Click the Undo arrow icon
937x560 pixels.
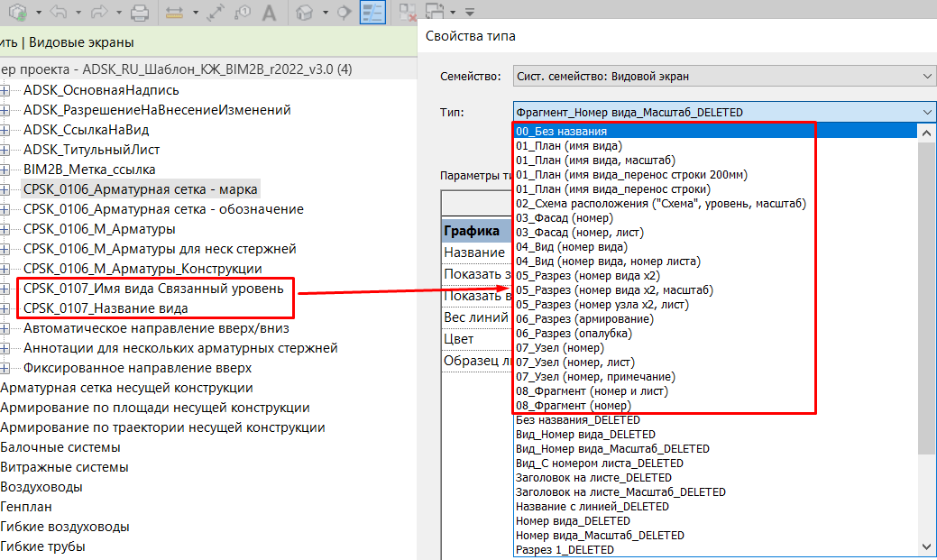pyautogui.click(x=60, y=13)
